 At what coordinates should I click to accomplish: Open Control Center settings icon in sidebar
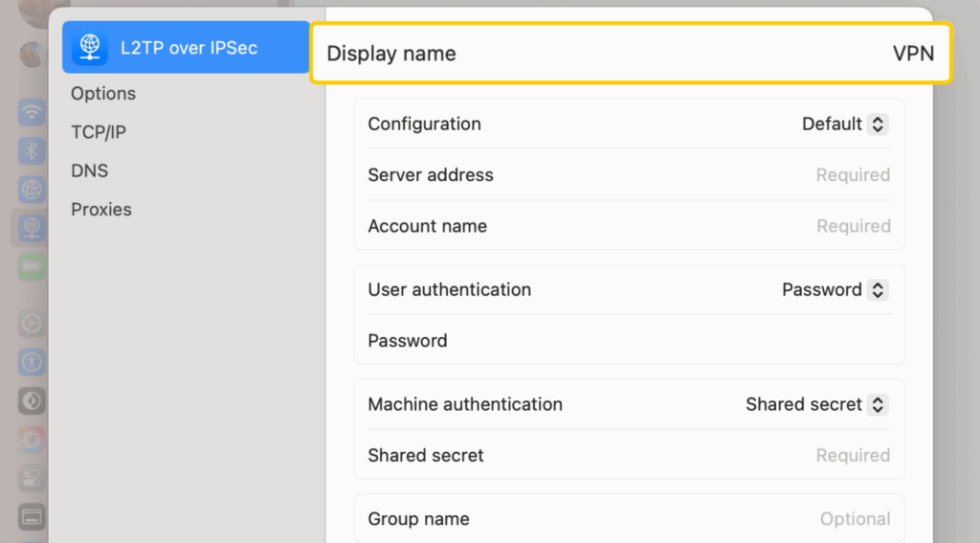(x=33, y=477)
